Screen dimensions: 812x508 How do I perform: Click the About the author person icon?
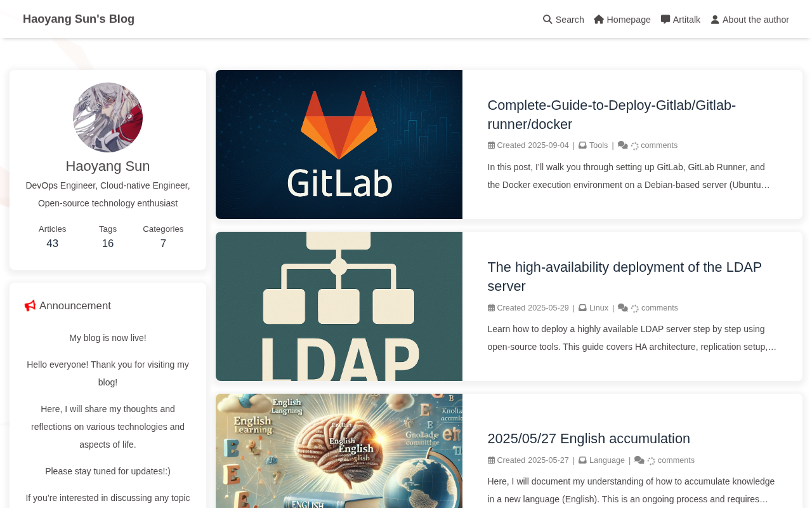(x=715, y=20)
